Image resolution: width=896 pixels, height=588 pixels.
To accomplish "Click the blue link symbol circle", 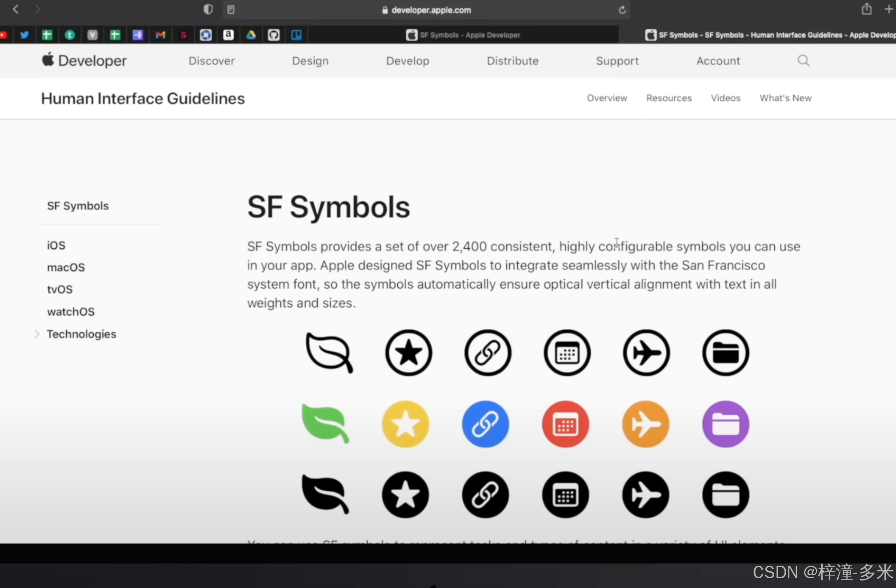I will click(x=485, y=424).
